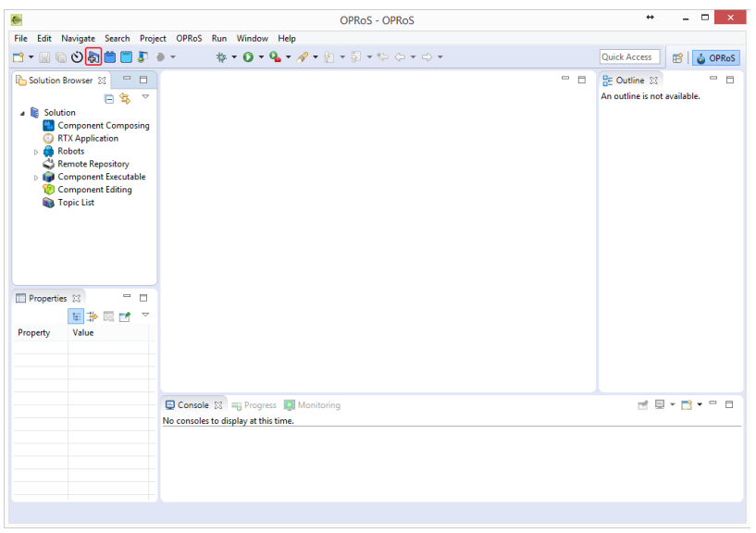Open the Search flashlight dropdown arrow
The height and width of the screenshot is (533, 756).
[316, 57]
